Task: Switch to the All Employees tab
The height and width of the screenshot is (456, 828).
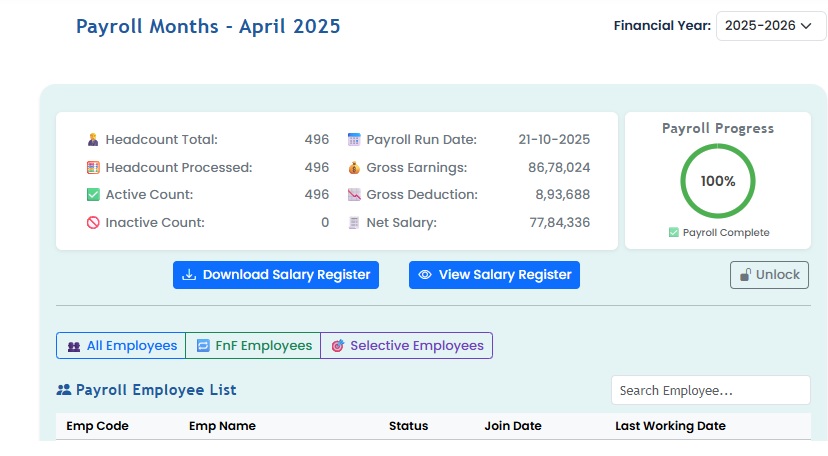Action: point(121,346)
